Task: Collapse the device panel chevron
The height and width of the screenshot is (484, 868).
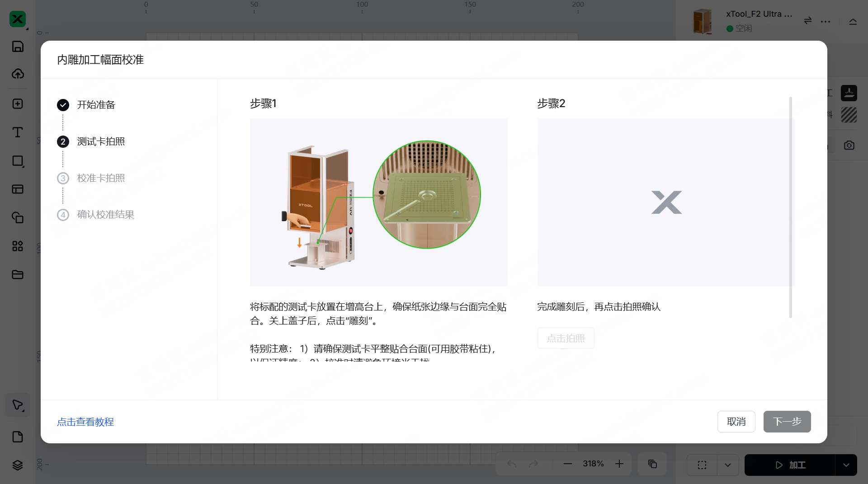Action: [x=853, y=21]
